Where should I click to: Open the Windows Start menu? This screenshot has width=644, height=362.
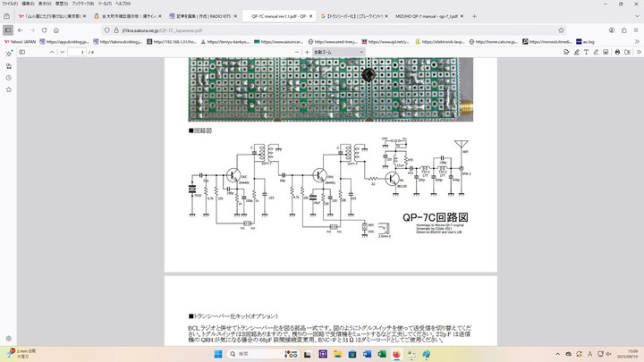point(218,354)
